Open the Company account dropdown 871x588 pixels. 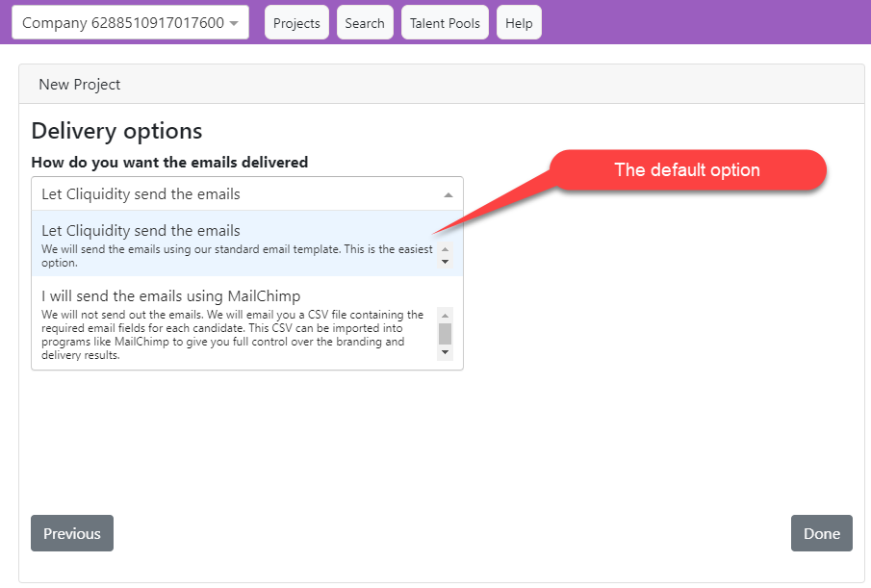coord(129,23)
